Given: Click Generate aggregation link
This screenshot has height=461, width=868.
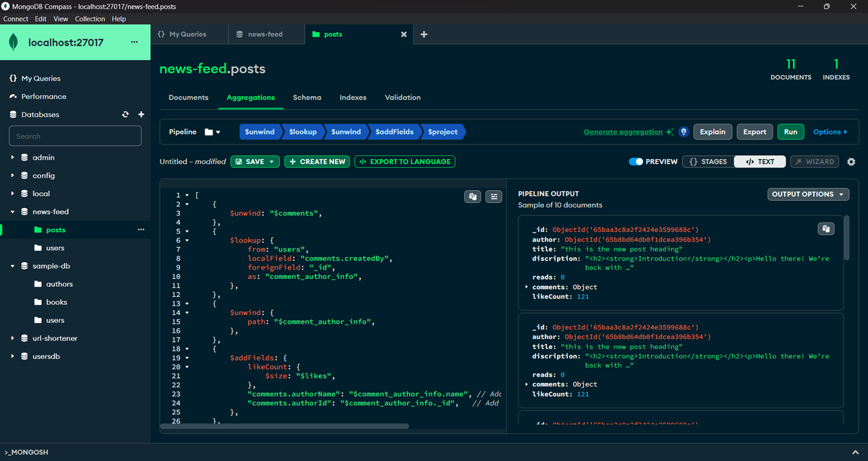Looking at the screenshot, I should pos(623,132).
